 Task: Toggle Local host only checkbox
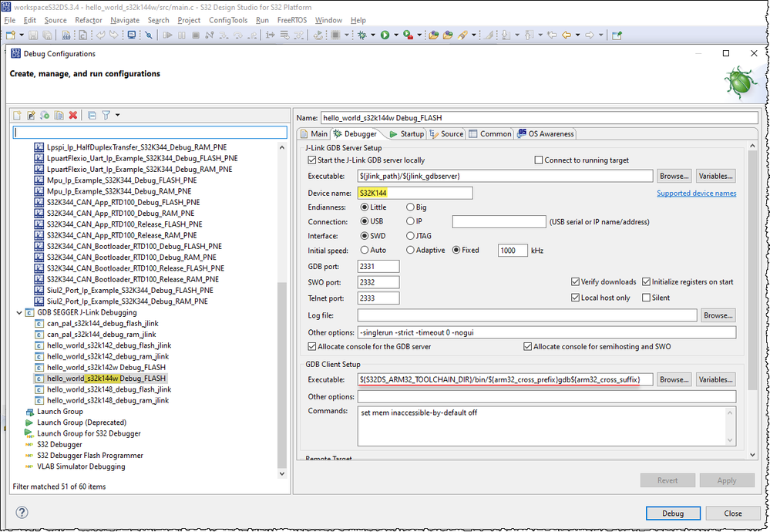(x=575, y=298)
